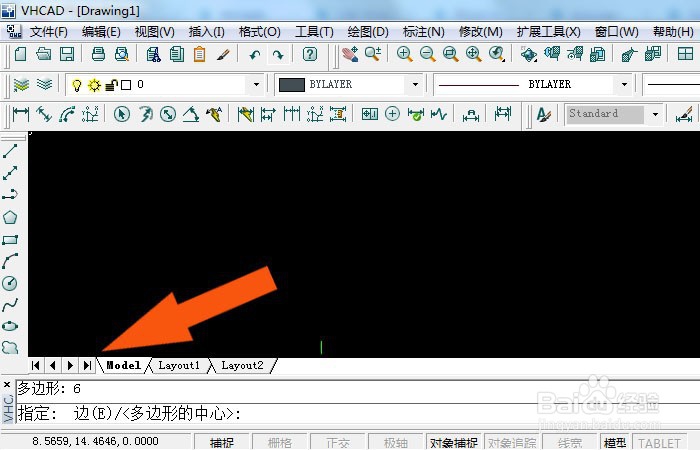Zoom out with the minus magnifier

(x=428, y=54)
